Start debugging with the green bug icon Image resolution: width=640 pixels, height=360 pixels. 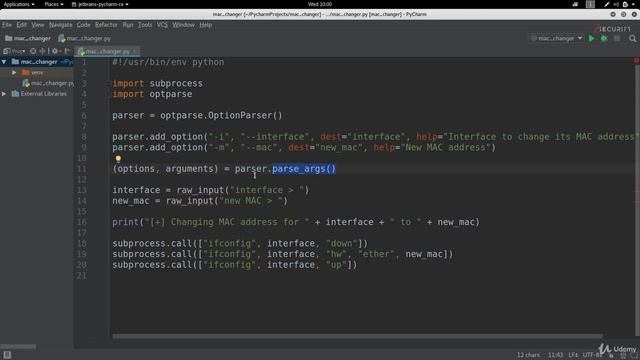click(604, 38)
